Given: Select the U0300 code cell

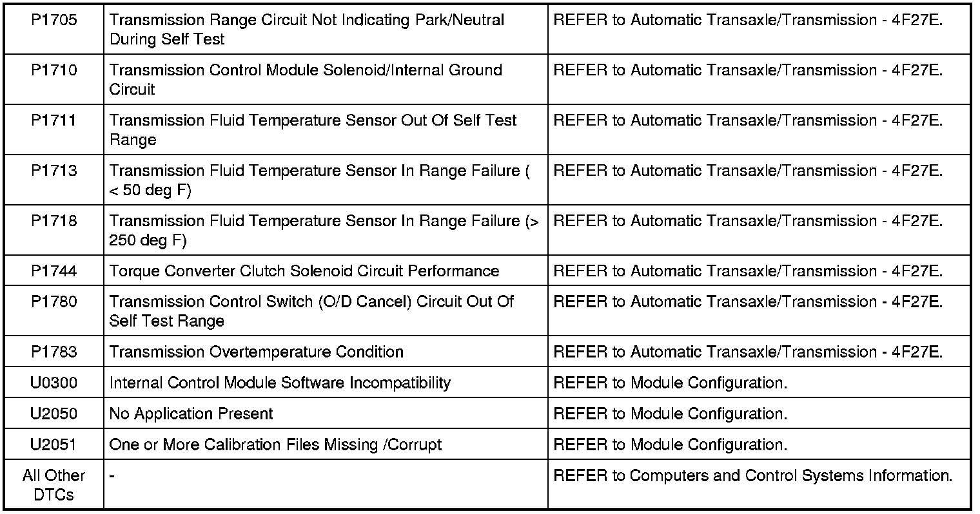Looking at the screenshot, I should click(54, 383).
